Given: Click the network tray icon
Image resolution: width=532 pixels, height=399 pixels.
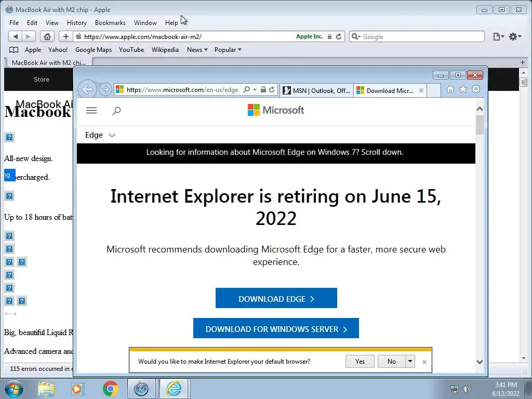Looking at the screenshot, I should pos(454,389).
